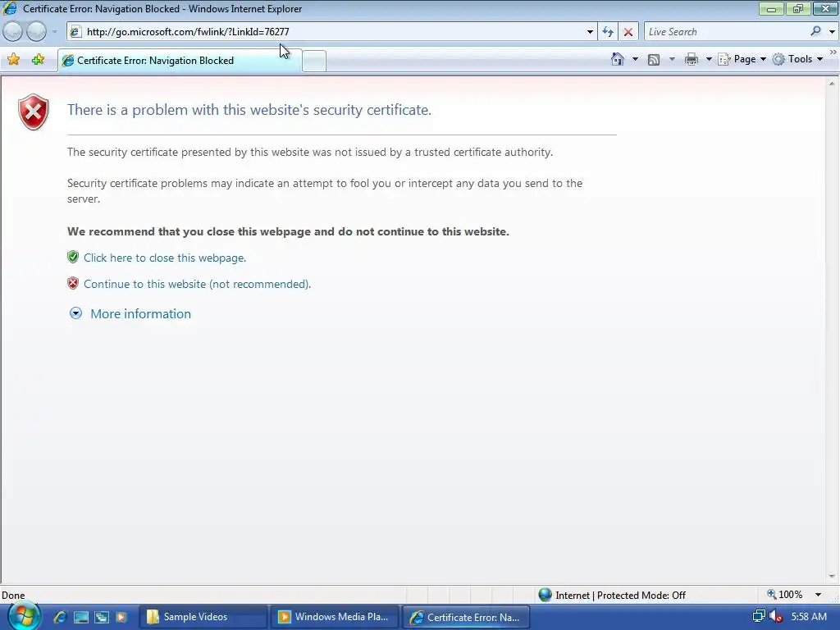Expand the Print options dropdown arrow

[708, 59]
